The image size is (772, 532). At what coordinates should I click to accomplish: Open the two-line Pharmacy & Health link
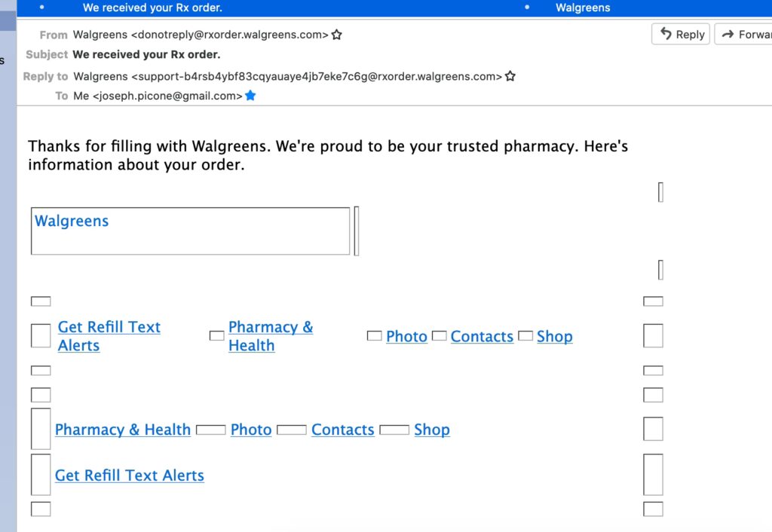[x=270, y=336]
